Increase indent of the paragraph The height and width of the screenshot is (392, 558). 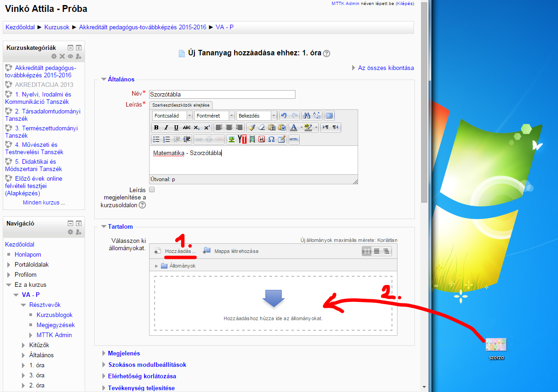187,140
